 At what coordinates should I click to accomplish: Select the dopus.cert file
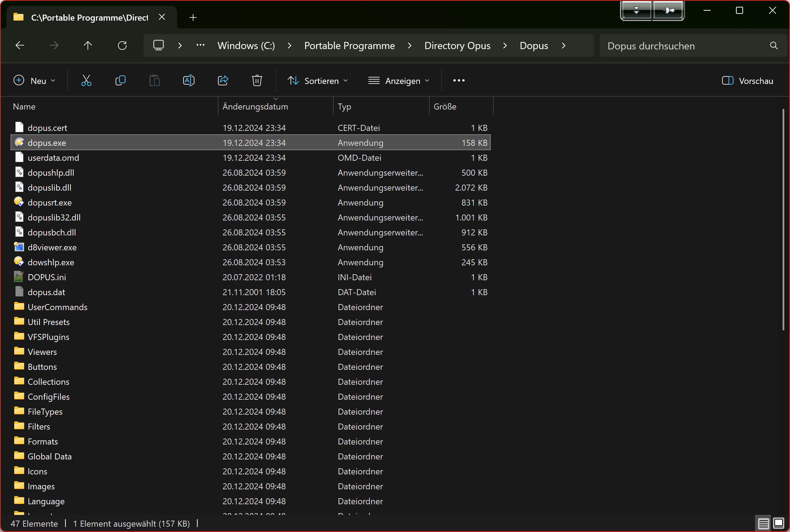251,128
